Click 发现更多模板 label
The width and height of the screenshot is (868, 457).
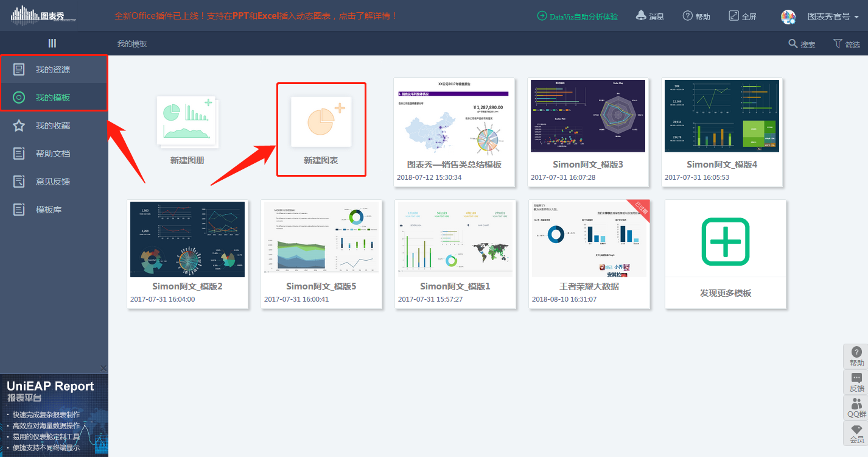726,293
